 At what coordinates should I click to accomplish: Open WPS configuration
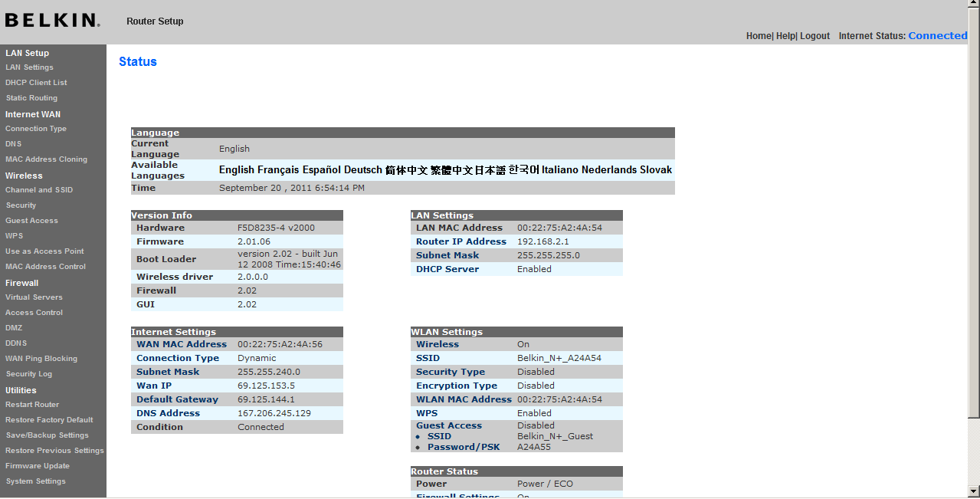tap(14, 235)
